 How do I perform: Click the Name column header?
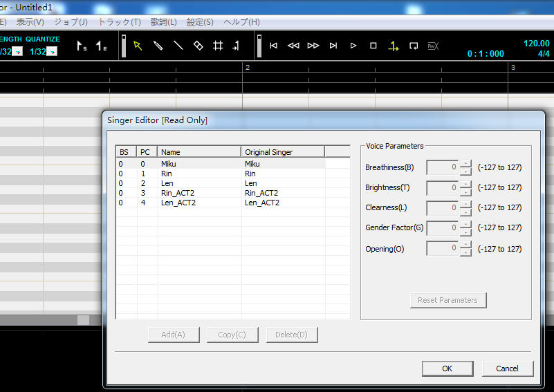click(199, 152)
